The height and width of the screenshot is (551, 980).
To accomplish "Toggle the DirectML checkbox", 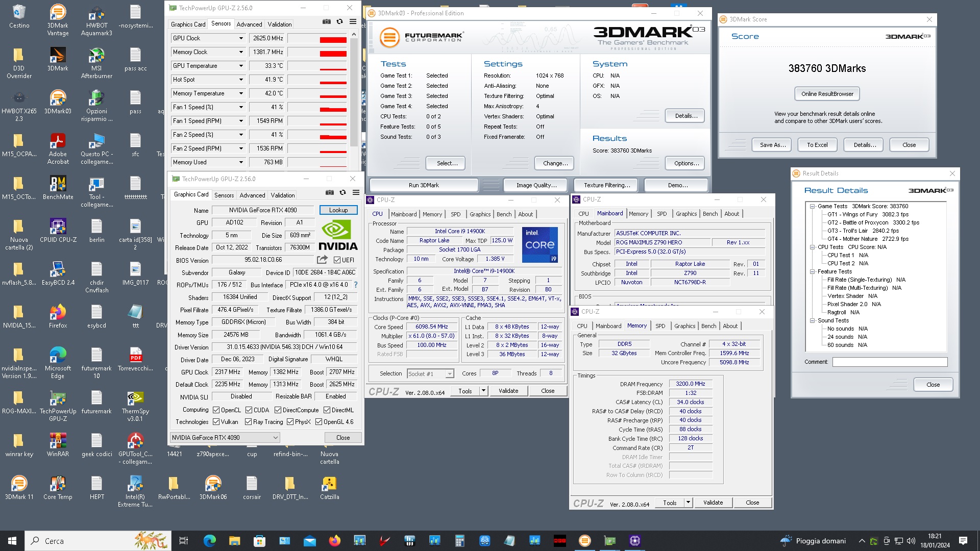I will (x=327, y=410).
